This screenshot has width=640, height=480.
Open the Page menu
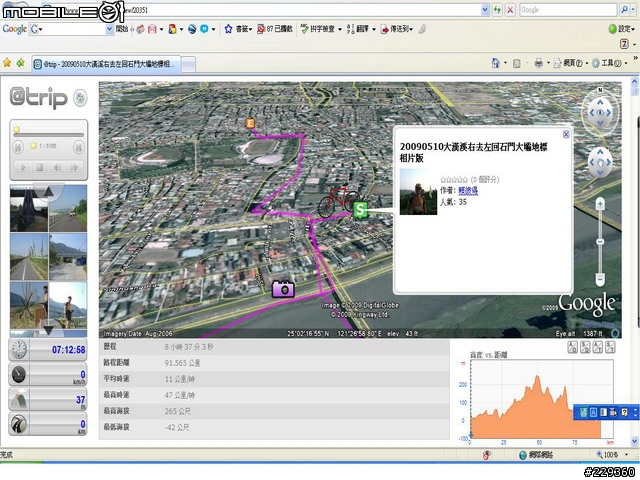(570, 63)
